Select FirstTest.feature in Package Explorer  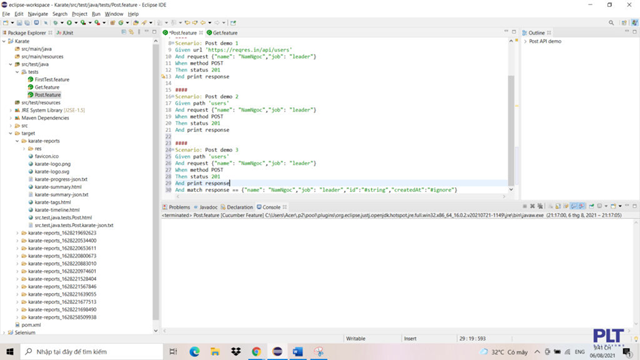coord(52,80)
